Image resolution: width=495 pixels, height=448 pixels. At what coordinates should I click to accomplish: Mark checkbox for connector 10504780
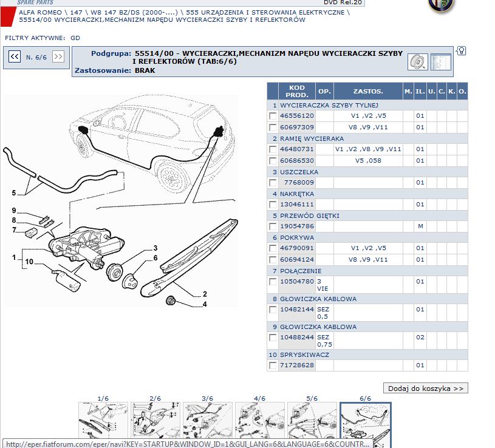273,282
